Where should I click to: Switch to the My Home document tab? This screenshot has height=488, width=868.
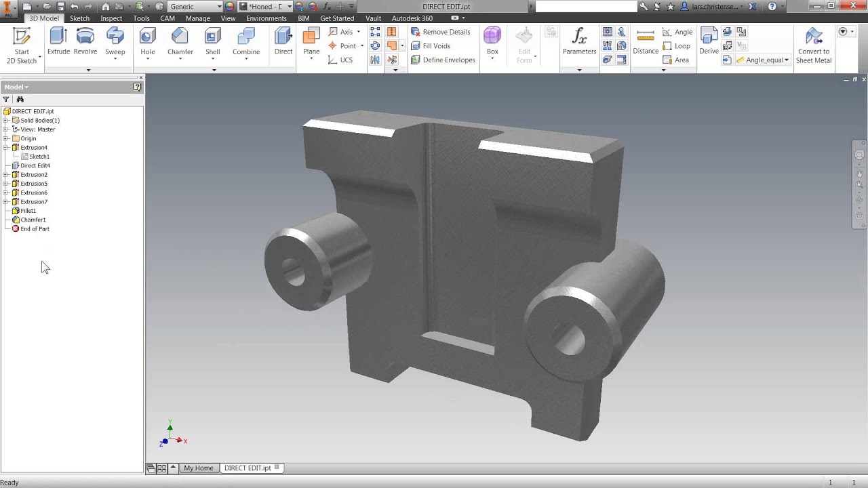198,468
